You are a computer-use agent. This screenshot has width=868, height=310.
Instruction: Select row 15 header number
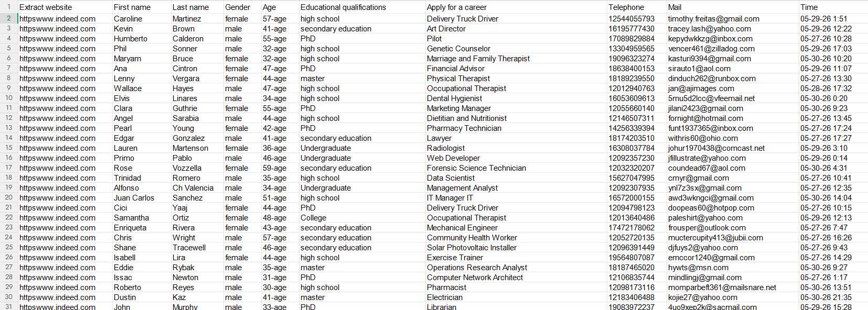tap(9, 148)
